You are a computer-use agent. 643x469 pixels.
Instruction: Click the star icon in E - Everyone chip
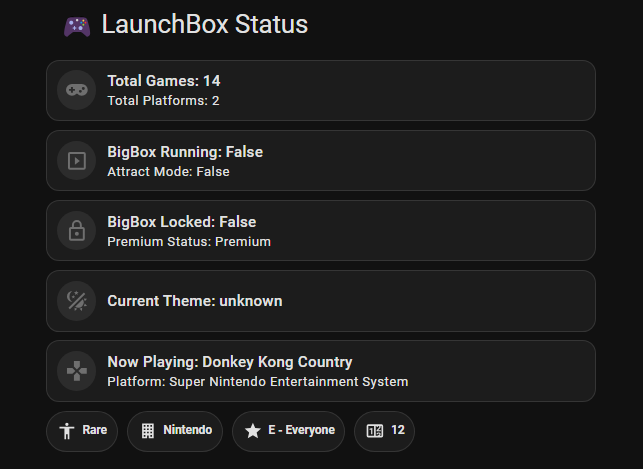click(253, 431)
